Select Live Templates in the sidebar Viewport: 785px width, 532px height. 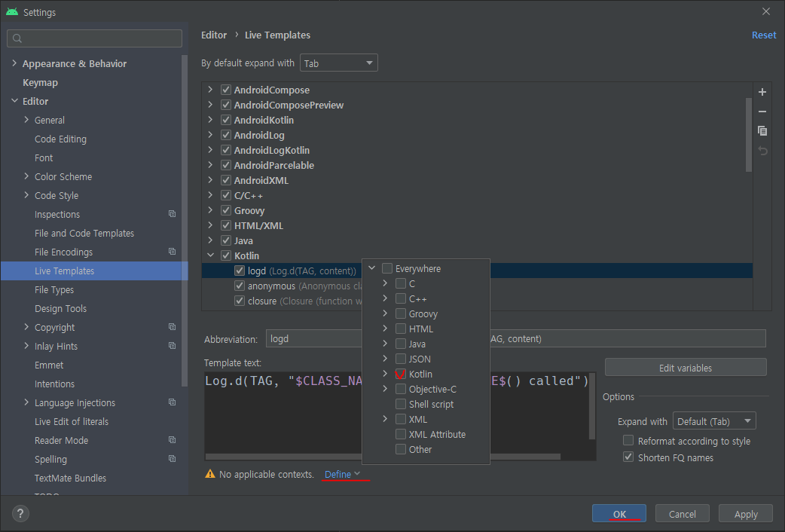click(95, 271)
